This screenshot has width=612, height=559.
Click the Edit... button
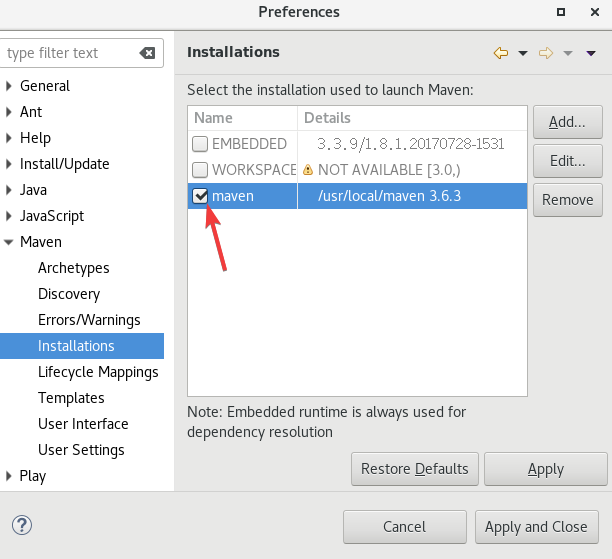[x=568, y=161]
